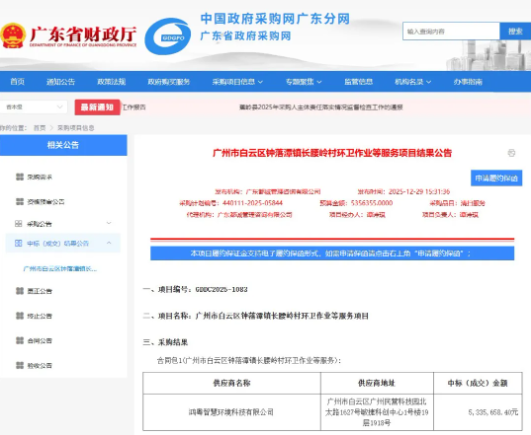
Task: Click grid icon beside 采购公告
Action: [x=19, y=224]
